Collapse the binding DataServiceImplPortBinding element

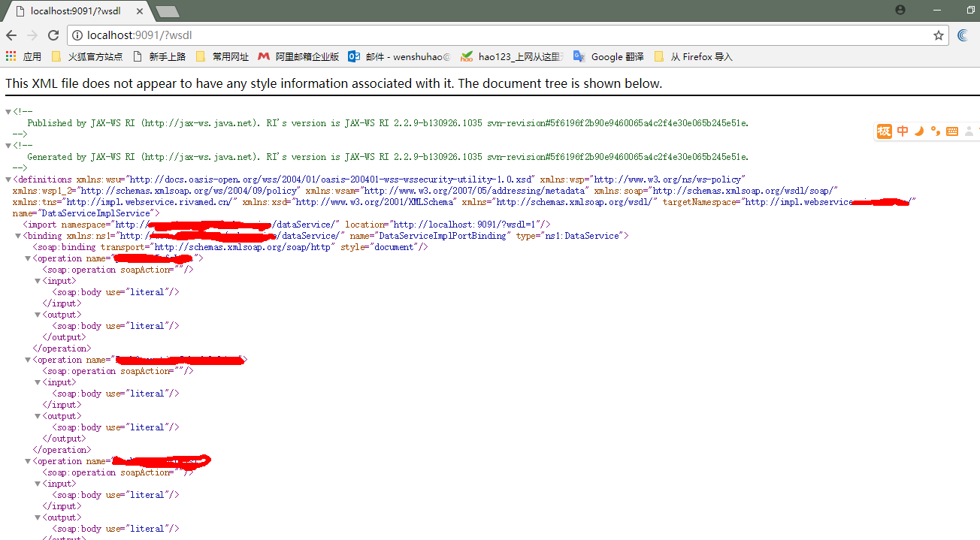tap(18, 236)
